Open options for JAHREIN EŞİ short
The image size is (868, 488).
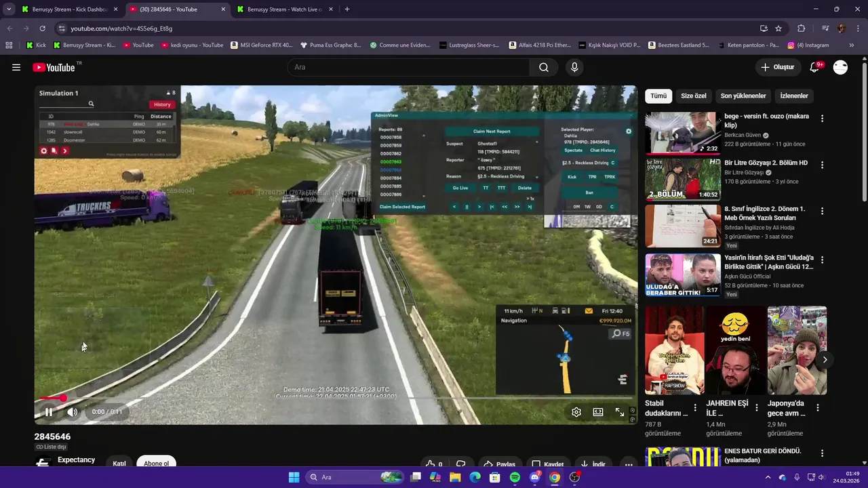756,408
